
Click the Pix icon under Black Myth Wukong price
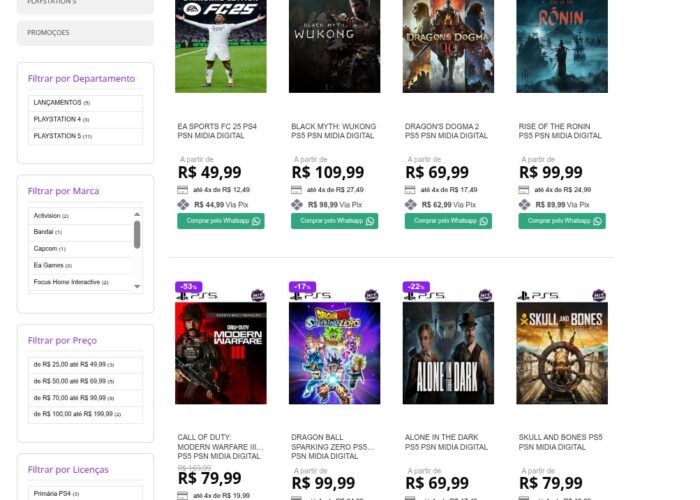pos(297,205)
